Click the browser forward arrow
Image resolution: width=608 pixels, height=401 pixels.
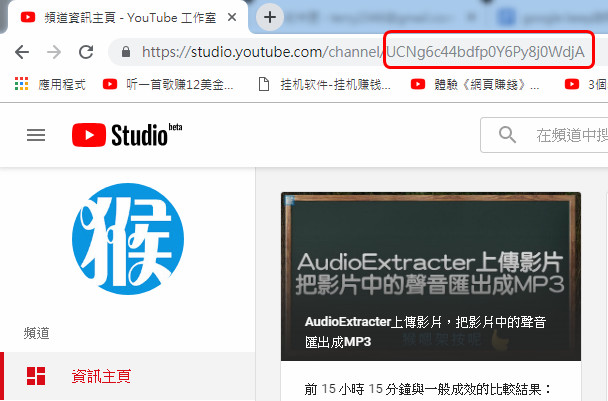click(x=54, y=52)
